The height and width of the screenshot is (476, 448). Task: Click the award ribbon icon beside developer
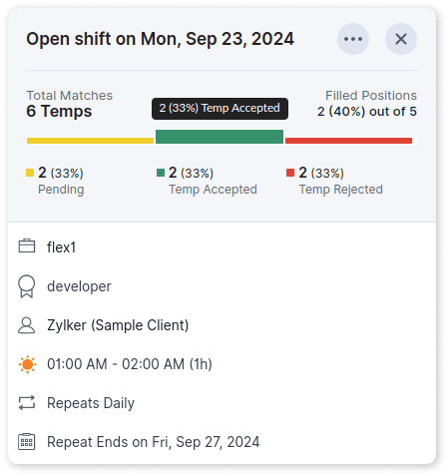(27, 286)
